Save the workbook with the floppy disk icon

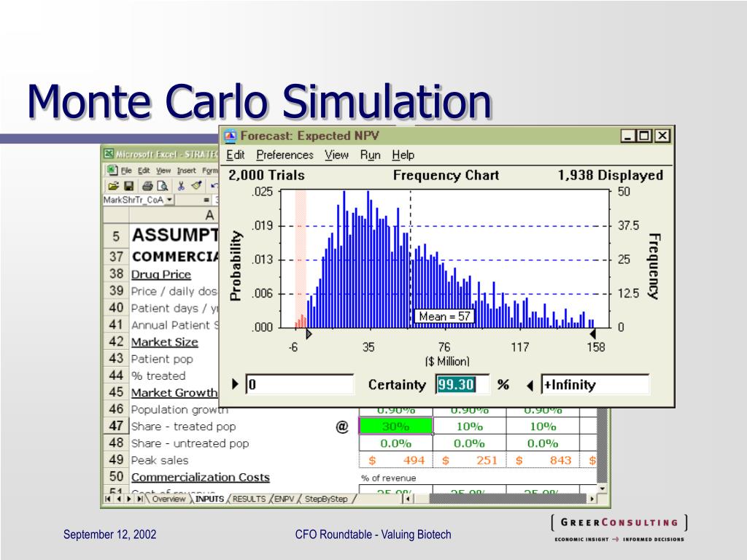128,186
